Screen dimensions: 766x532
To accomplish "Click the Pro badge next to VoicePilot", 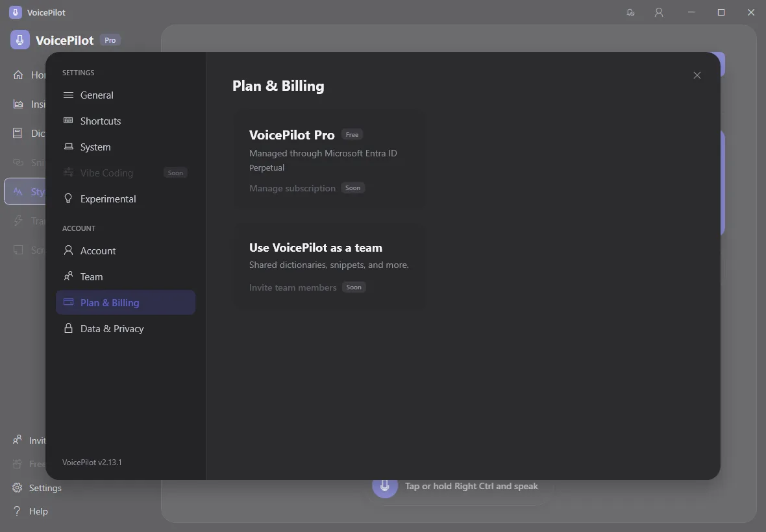I will point(110,40).
